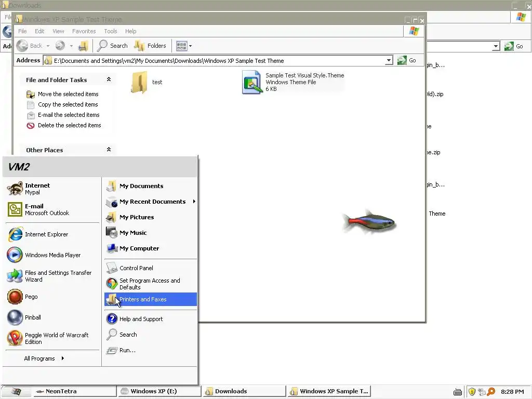Open My Pictures folder
This screenshot has height=399, width=532.
coord(150,217)
